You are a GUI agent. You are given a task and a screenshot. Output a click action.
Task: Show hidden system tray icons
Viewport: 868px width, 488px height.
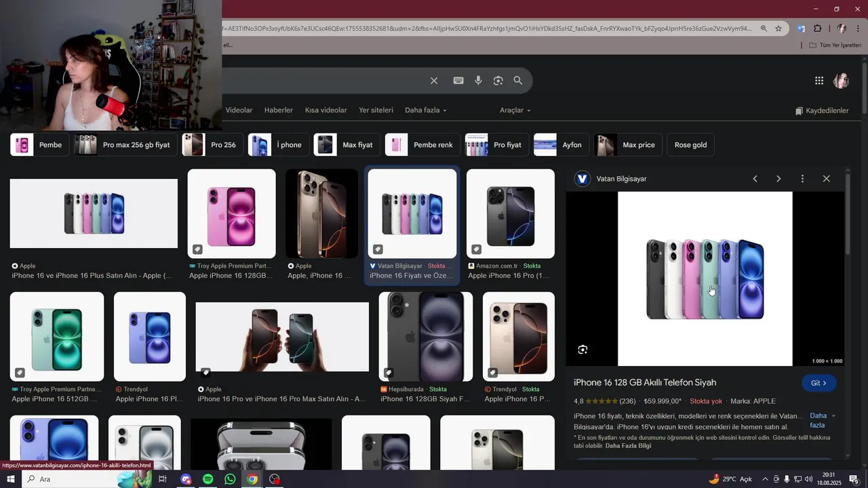766,479
